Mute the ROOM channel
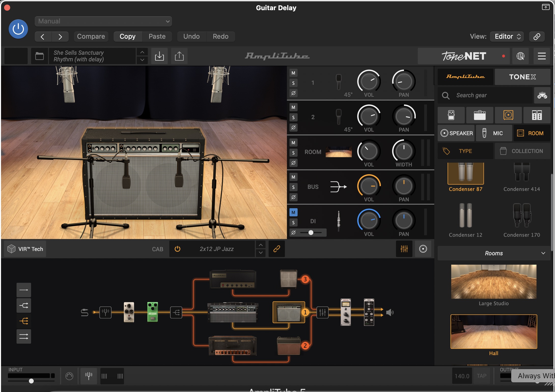The height and width of the screenshot is (392, 555). pyautogui.click(x=293, y=143)
